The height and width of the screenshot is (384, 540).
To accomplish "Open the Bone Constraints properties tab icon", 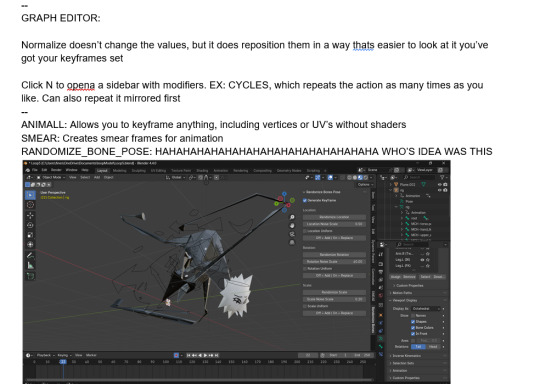I will pyautogui.click(x=381, y=354).
